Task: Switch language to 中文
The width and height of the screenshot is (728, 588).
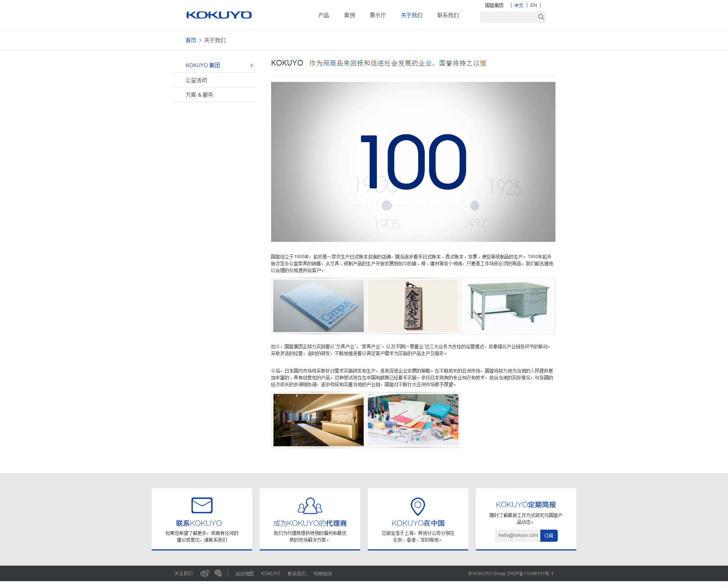Action: coord(519,5)
